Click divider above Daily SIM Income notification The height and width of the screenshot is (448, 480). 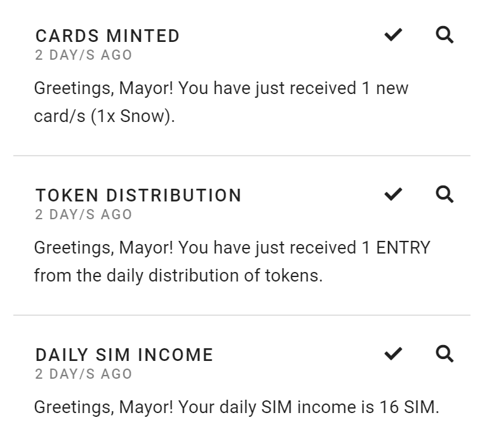242,315
